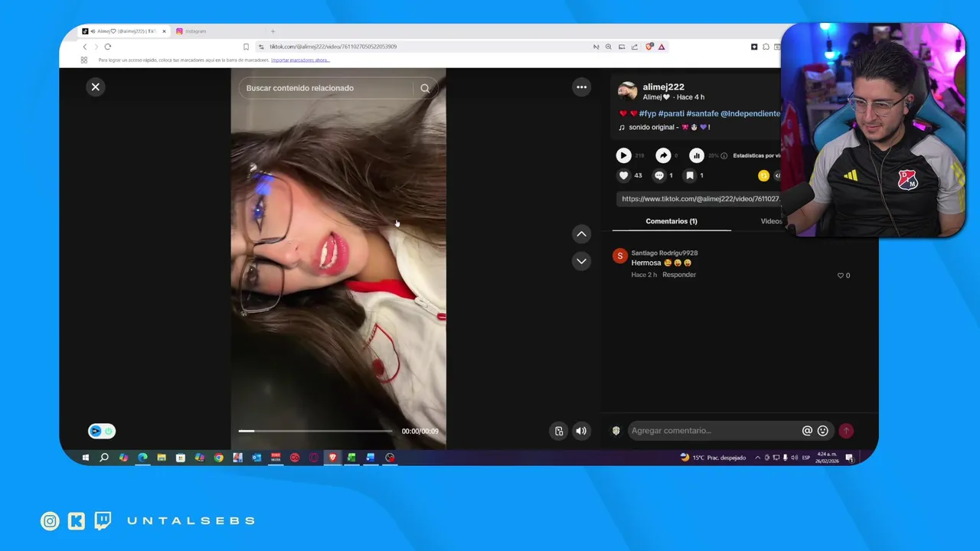The width and height of the screenshot is (980, 551).
Task: Click the browser back arrow
Action: click(85, 47)
